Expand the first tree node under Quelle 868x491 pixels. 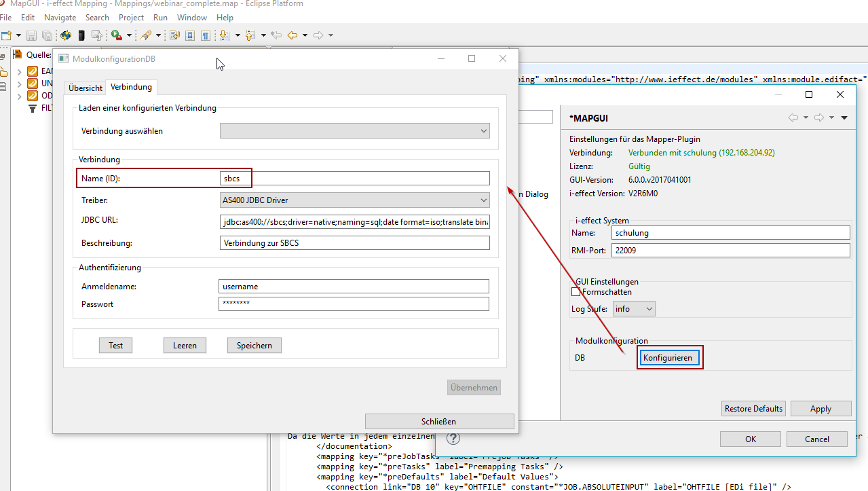pos(19,71)
